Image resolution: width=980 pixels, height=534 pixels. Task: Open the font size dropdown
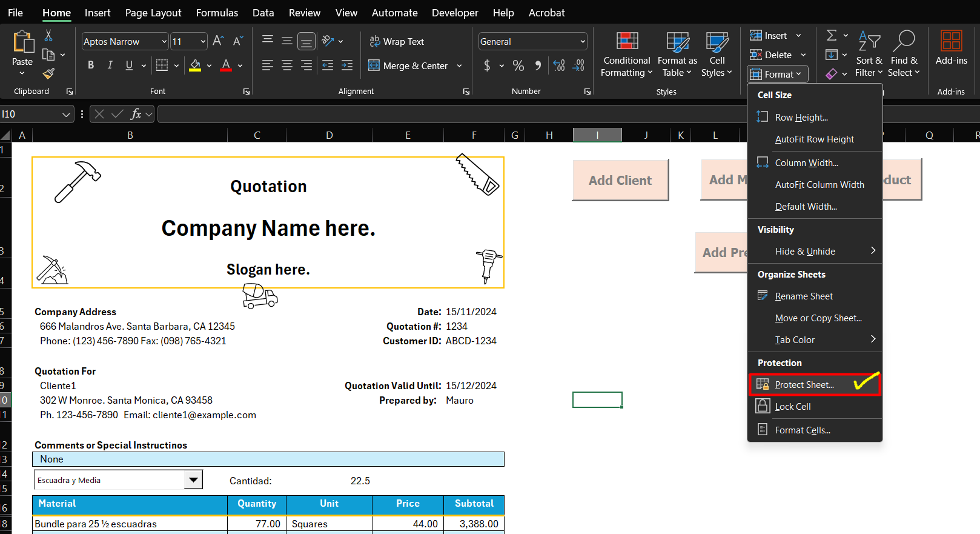[202, 42]
